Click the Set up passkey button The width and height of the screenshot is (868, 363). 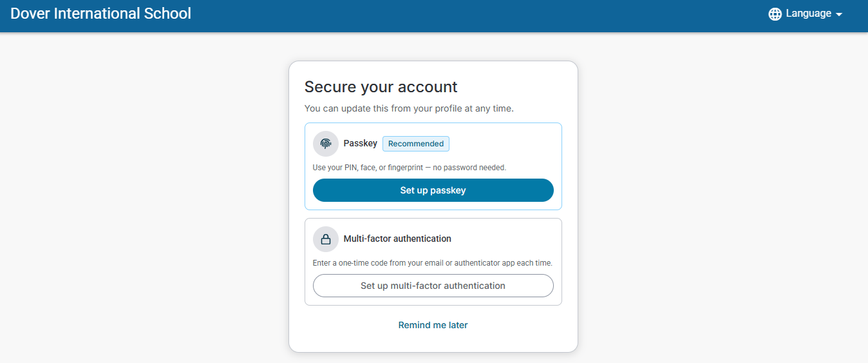click(433, 190)
